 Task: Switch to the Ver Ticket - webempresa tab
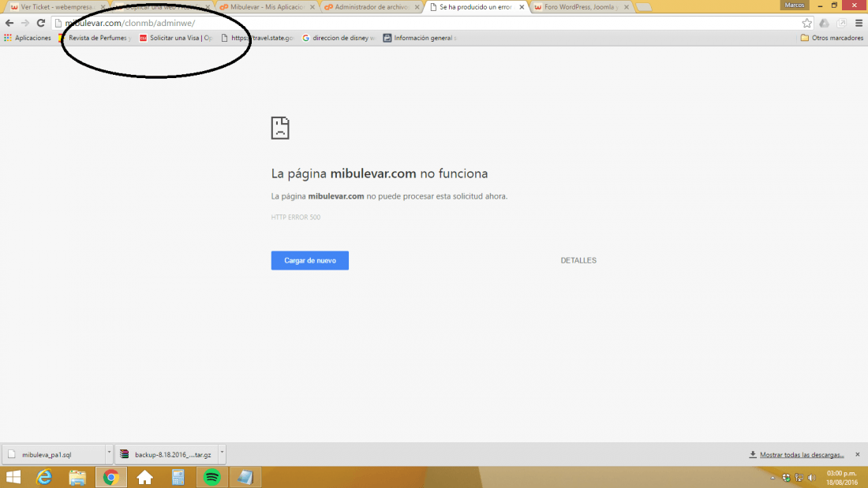(x=57, y=7)
